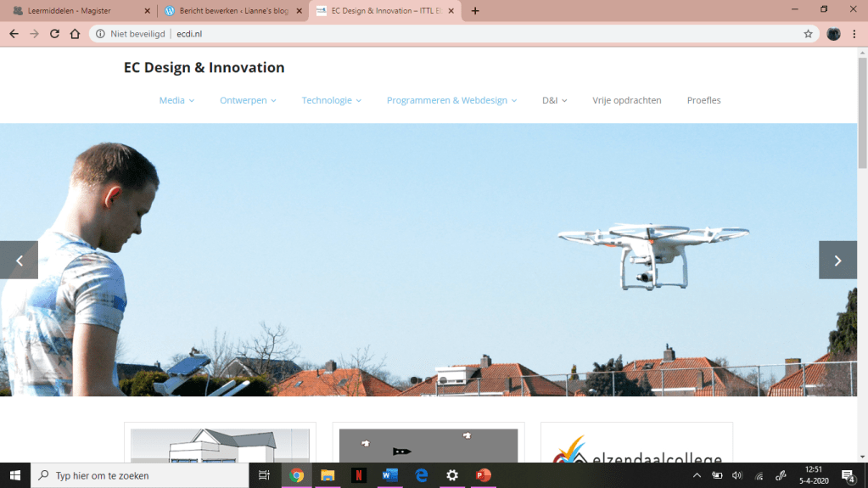The height and width of the screenshot is (488, 868).
Task: Open the Chrome three-dot menu
Action: pyautogui.click(x=855, y=34)
